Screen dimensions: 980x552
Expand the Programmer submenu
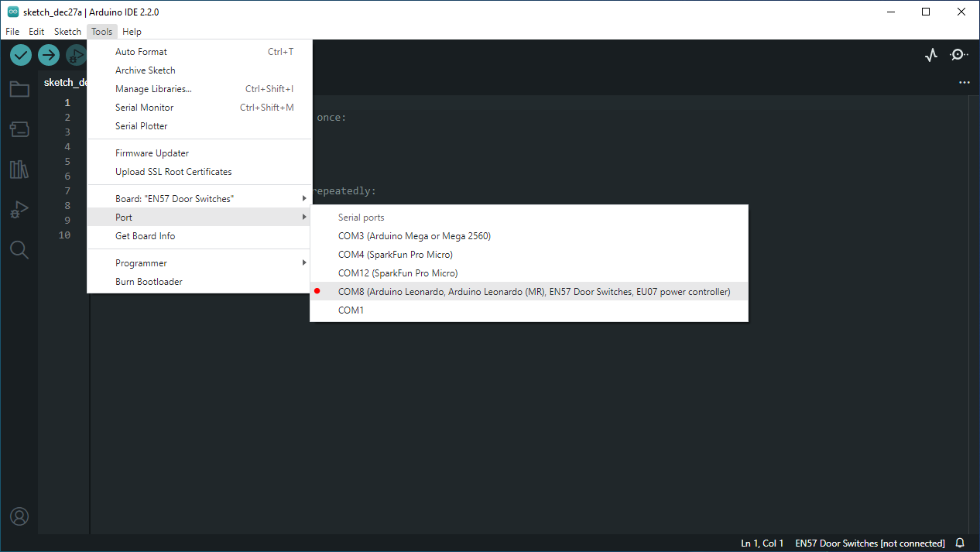click(200, 263)
